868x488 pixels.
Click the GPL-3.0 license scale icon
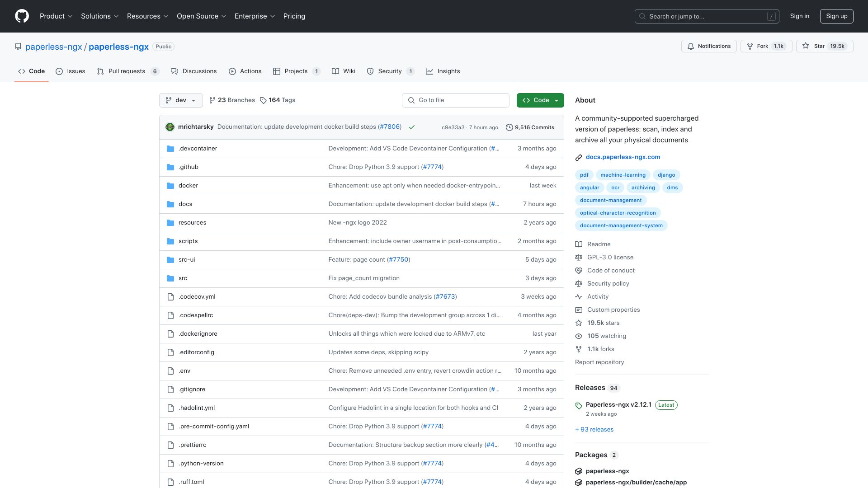(x=579, y=258)
